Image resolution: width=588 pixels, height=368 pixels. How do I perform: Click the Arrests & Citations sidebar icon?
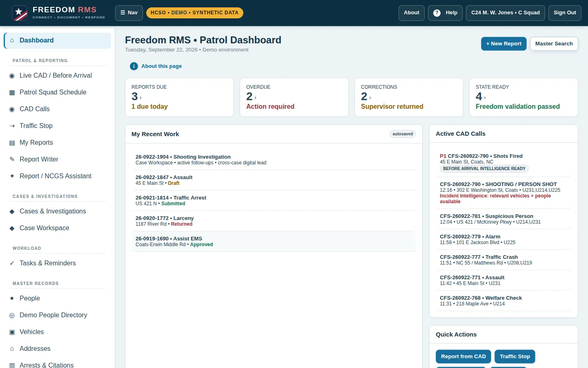(12, 365)
